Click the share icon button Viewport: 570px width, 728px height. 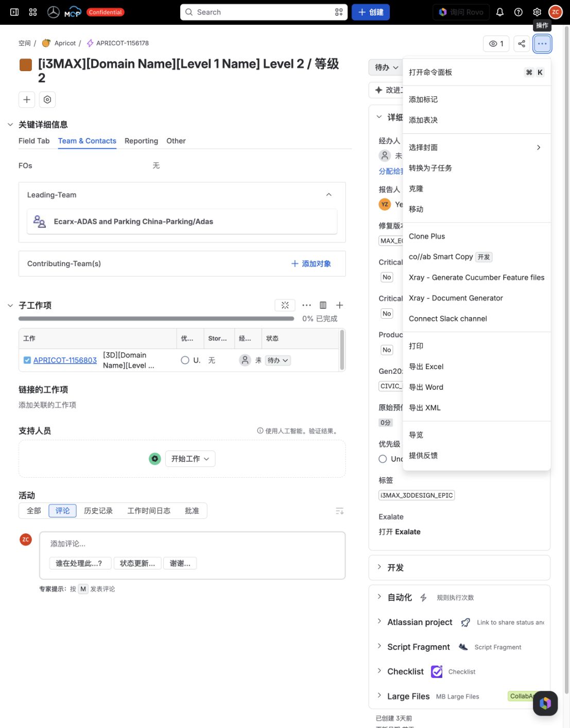(522, 44)
